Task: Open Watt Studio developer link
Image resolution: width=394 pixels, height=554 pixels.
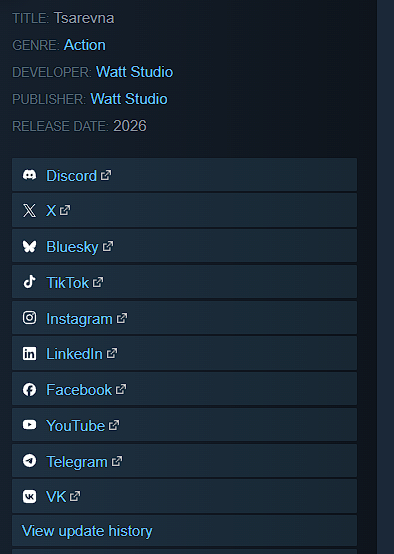Action: click(x=135, y=72)
